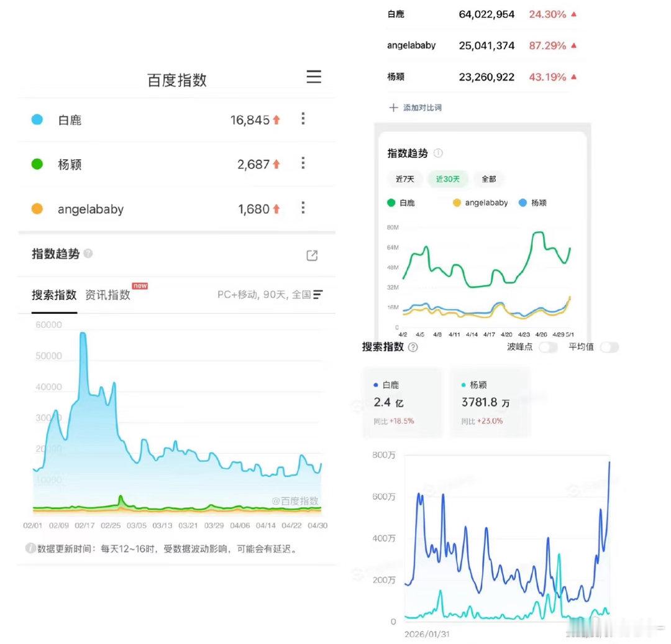
Task: Click the blue color dot for 白鹿
Action: click(37, 119)
